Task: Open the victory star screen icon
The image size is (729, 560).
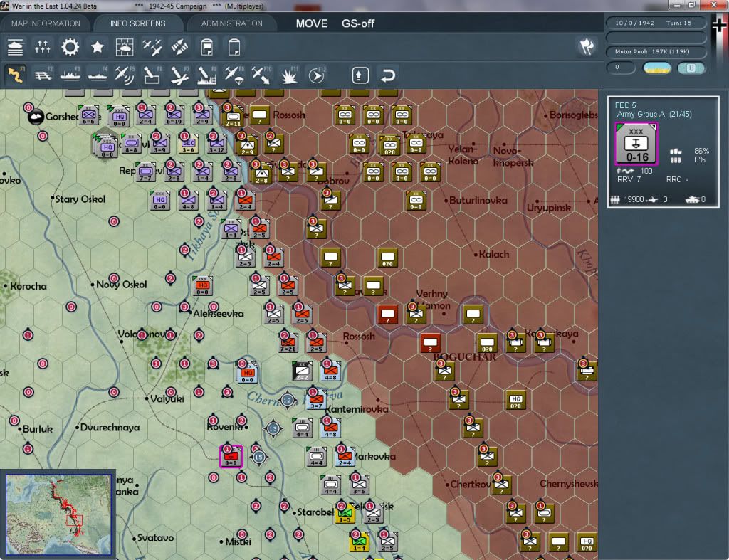Action: tap(97, 47)
